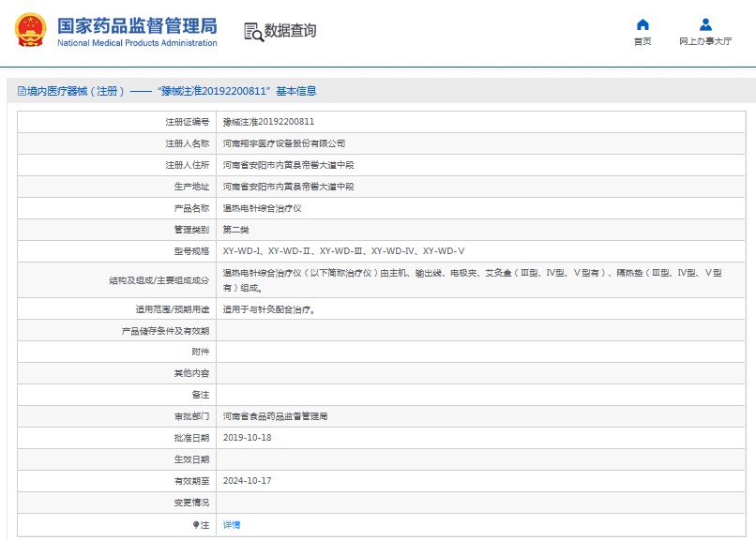The image size is (756, 541).
Task: Open the 网上办事大厅 user icon
Action: [x=705, y=24]
